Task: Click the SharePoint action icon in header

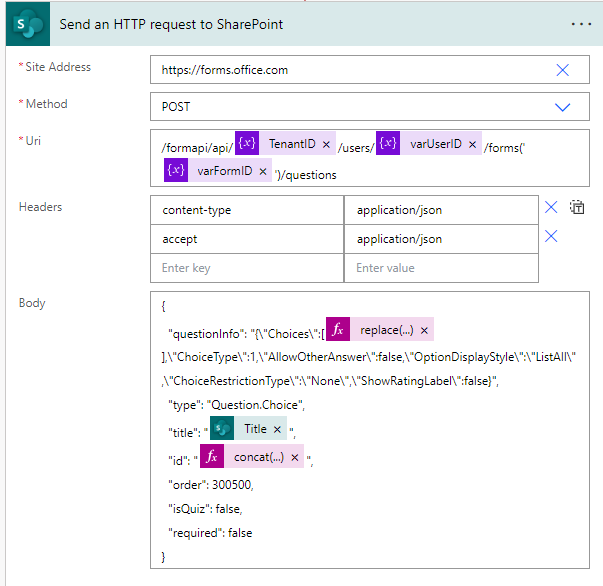Action: click(28, 24)
